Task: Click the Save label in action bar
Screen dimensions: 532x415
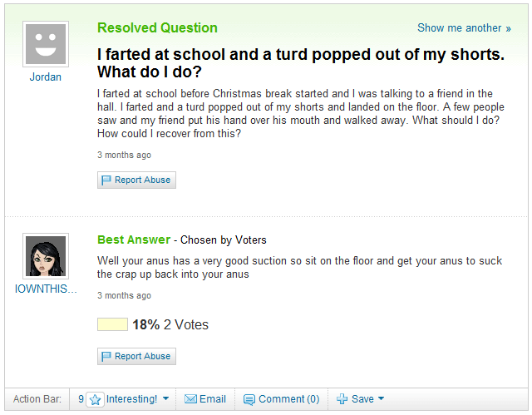Action: [x=362, y=399]
